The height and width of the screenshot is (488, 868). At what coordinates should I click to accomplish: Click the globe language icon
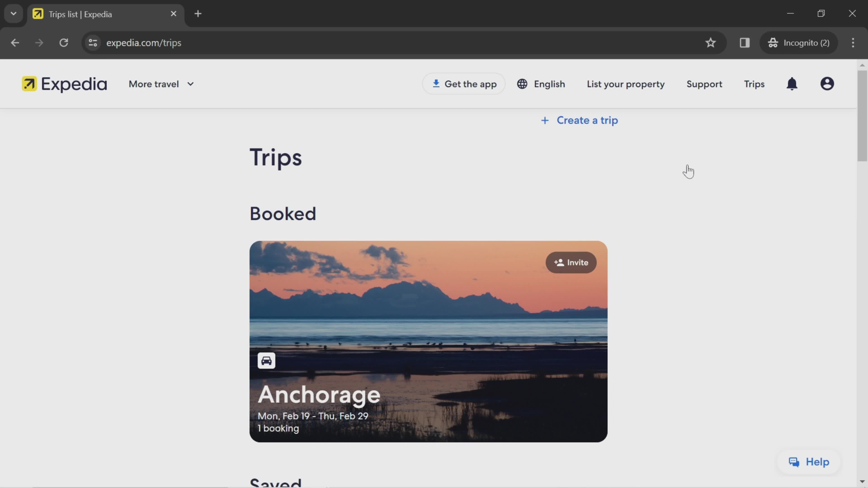click(x=522, y=84)
